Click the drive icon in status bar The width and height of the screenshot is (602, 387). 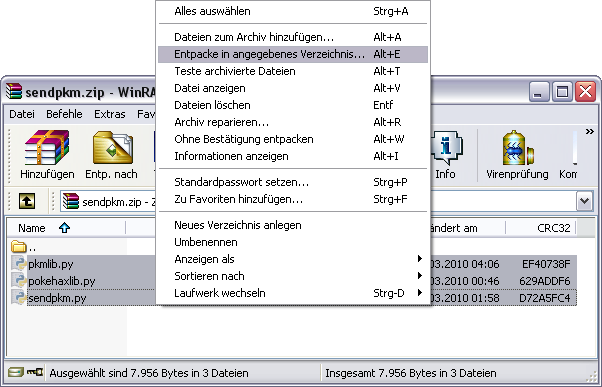click(16, 372)
